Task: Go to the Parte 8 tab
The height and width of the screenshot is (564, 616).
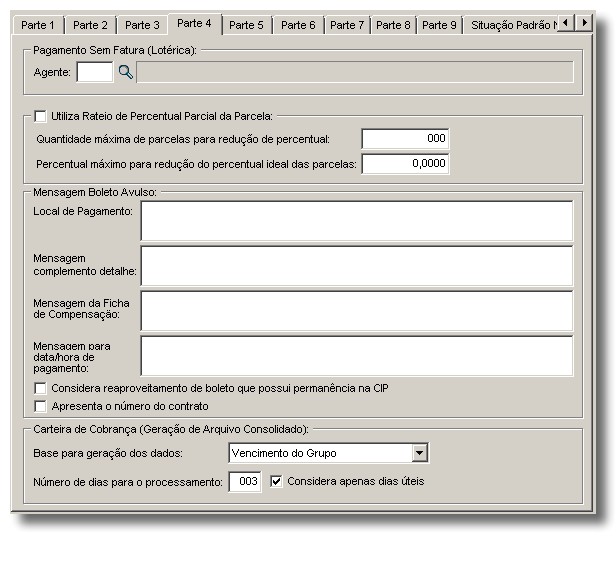Action: click(393, 25)
